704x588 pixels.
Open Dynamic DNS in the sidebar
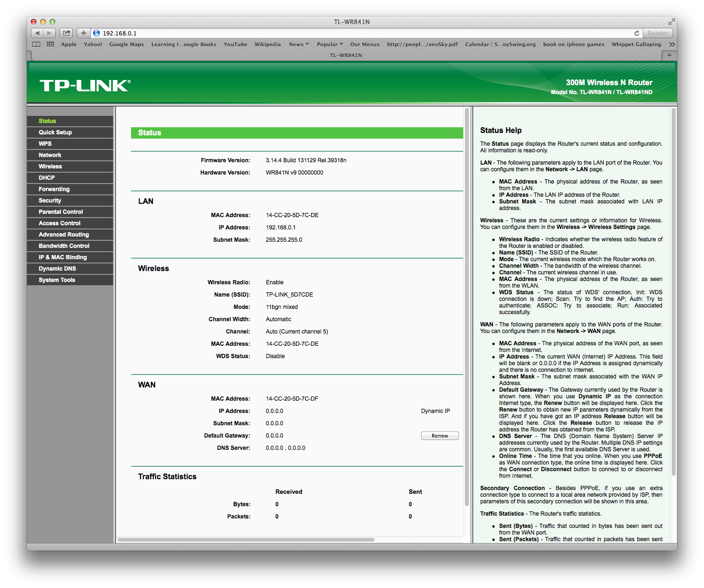pyautogui.click(x=70, y=269)
